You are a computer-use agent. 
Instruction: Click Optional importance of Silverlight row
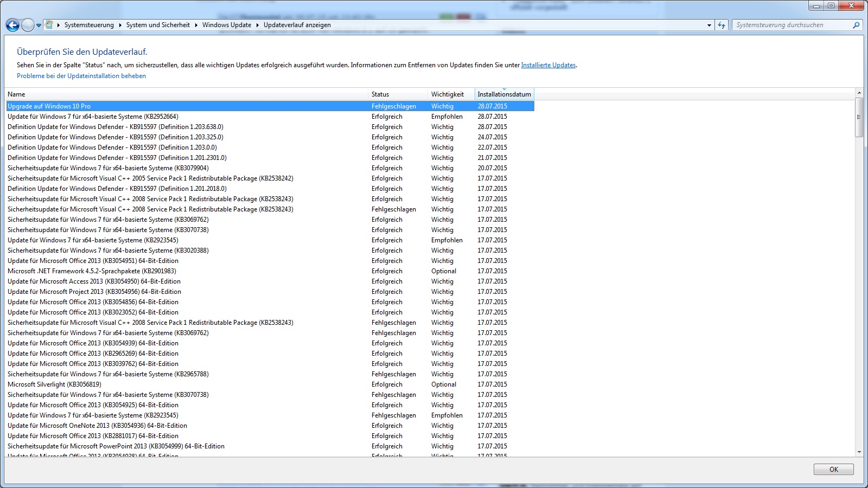tap(444, 384)
